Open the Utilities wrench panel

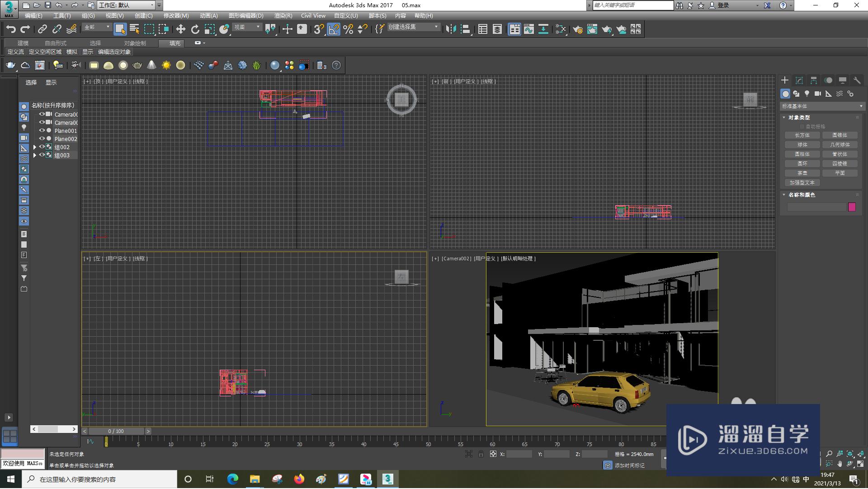857,80
